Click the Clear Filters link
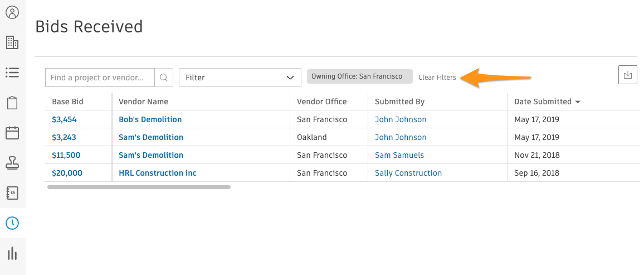This screenshot has height=275, width=644. coord(437,78)
